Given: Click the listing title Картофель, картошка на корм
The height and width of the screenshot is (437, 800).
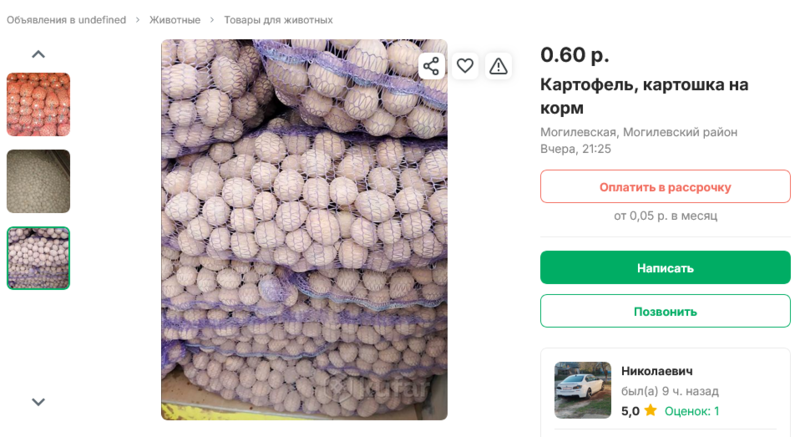Looking at the screenshot, I should (644, 96).
